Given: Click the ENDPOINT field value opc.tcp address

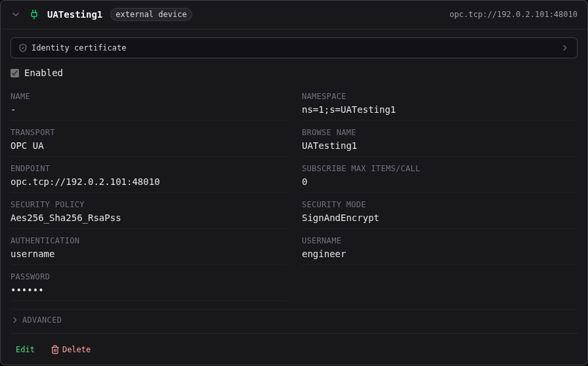Looking at the screenshot, I should coord(85,182).
